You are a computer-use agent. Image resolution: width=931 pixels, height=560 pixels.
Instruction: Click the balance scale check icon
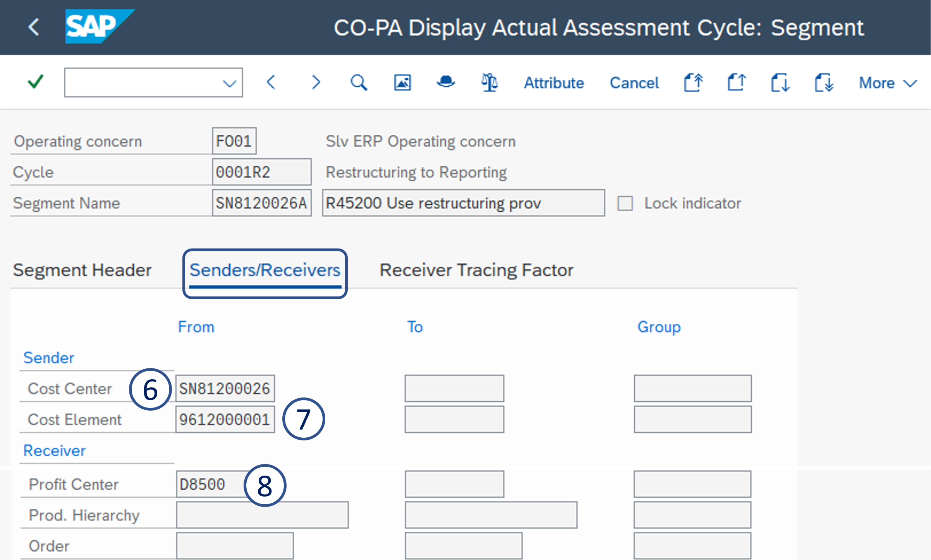coord(490,82)
